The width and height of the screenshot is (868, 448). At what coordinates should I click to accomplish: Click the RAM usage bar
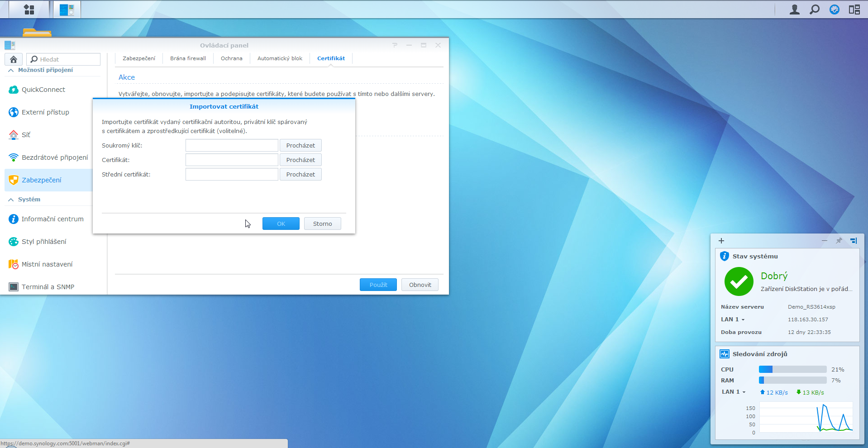point(793,380)
